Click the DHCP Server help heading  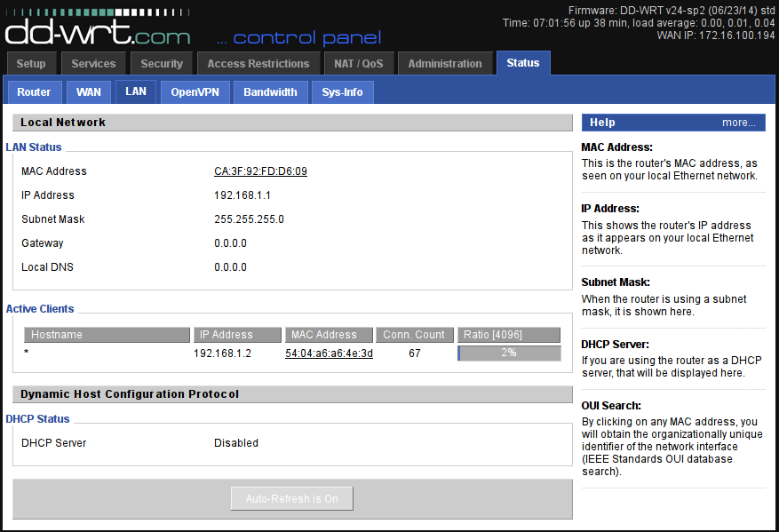(x=615, y=345)
